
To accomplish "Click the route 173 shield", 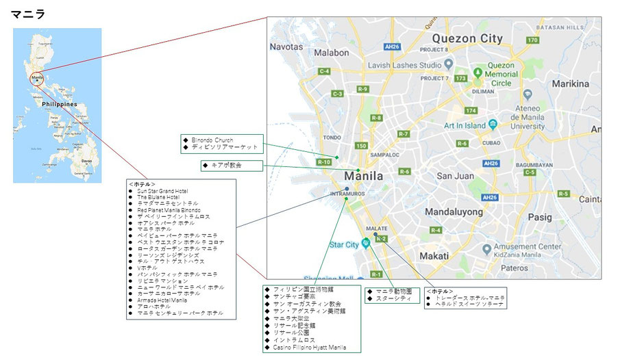I will (461, 78).
